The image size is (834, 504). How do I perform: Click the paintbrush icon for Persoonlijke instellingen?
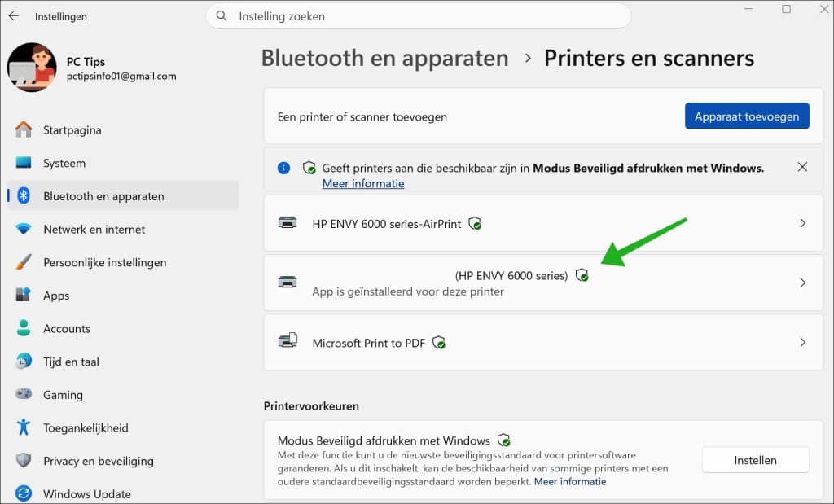pyautogui.click(x=24, y=261)
